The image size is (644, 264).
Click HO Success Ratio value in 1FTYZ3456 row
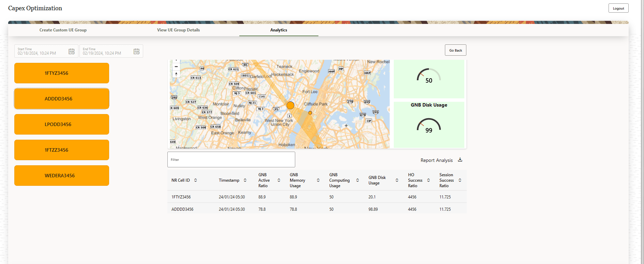point(412,197)
